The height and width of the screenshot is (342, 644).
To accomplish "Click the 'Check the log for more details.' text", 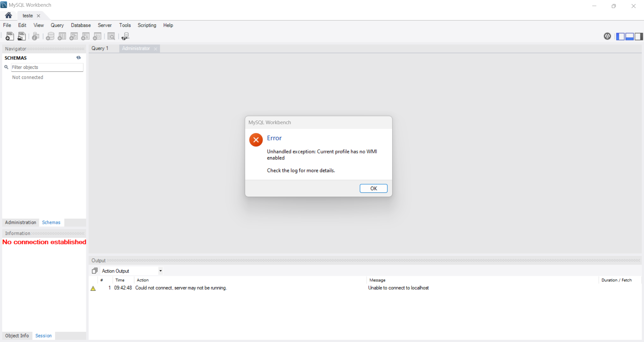I will coord(301,170).
